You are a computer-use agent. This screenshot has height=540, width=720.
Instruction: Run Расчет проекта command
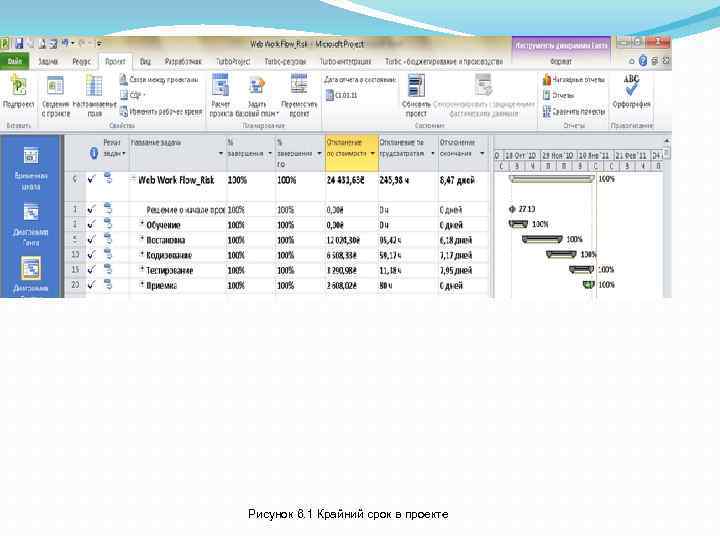(221, 96)
